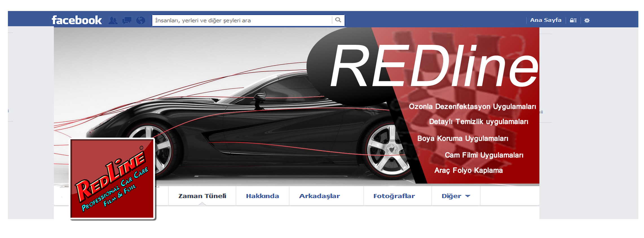Open the notifications globe icon
This screenshot has height=238, width=644.
[x=140, y=20]
